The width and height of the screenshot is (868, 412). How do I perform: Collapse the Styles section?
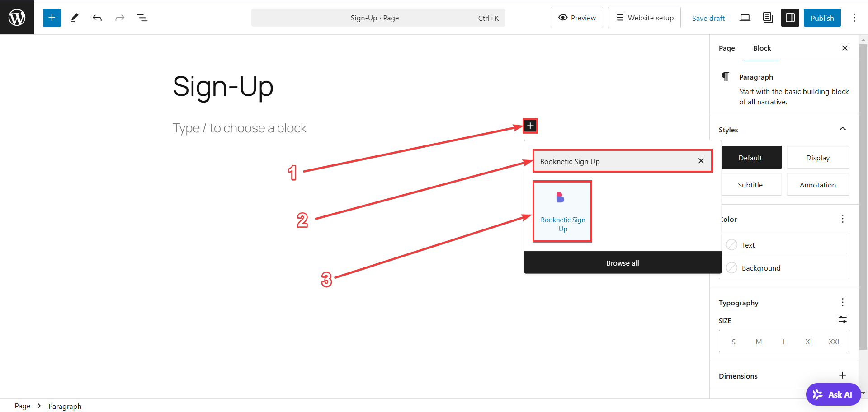pos(843,129)
